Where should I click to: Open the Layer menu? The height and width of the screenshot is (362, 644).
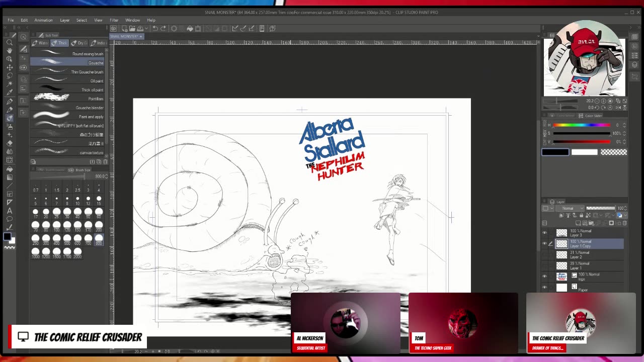tap(65, 20)
